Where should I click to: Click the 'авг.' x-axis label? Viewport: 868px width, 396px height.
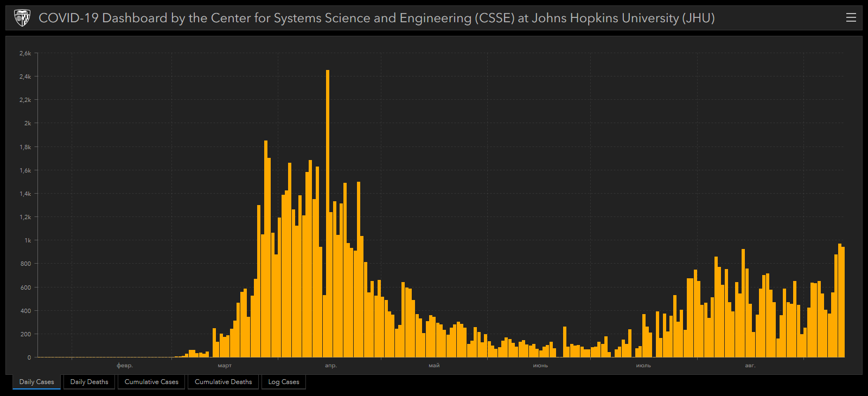[x=750, y=366]
